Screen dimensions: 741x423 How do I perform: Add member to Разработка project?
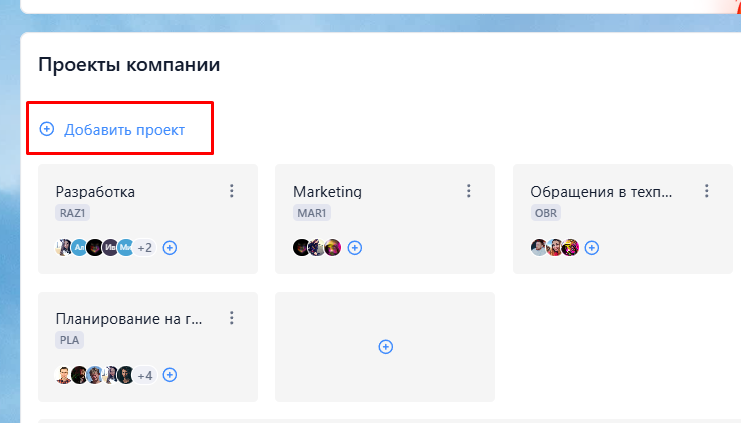point(170,248)
